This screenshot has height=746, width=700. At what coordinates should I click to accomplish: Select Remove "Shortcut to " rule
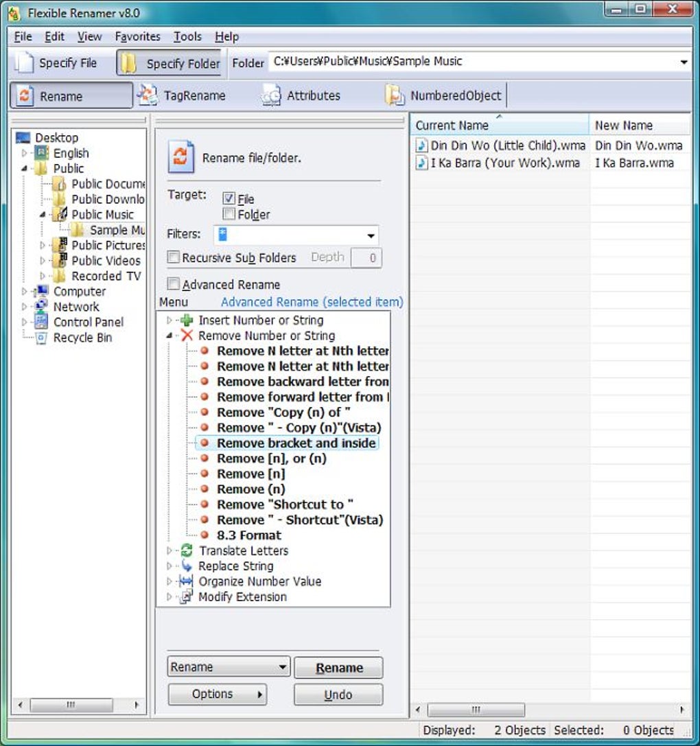pyautogui.click(x=285, y=504)
